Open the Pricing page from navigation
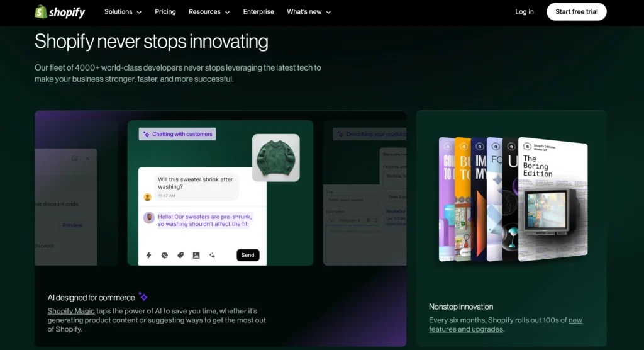 coord(165,12)
